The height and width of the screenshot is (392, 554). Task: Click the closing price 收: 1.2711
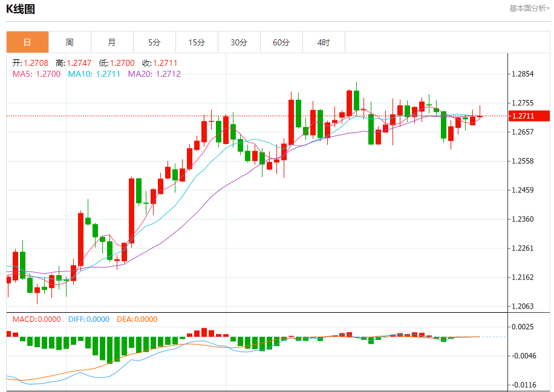click(160, 63)
